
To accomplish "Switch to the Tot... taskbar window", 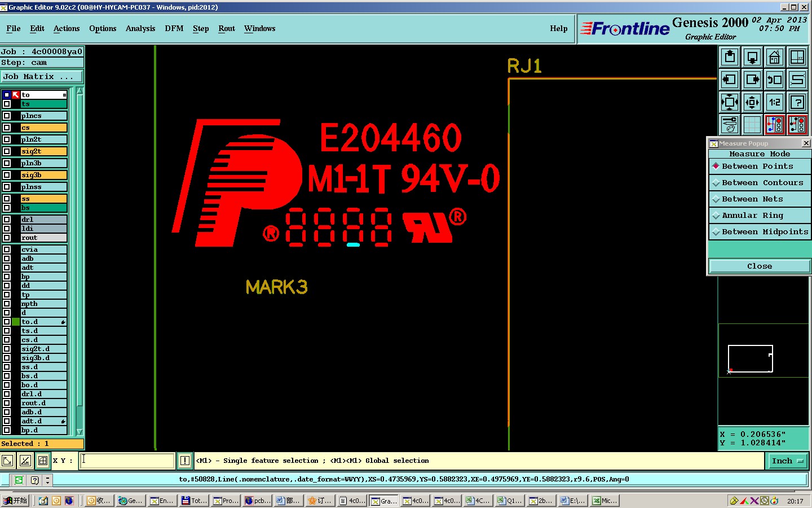I will pyautogui.click(x=195, y=501).
